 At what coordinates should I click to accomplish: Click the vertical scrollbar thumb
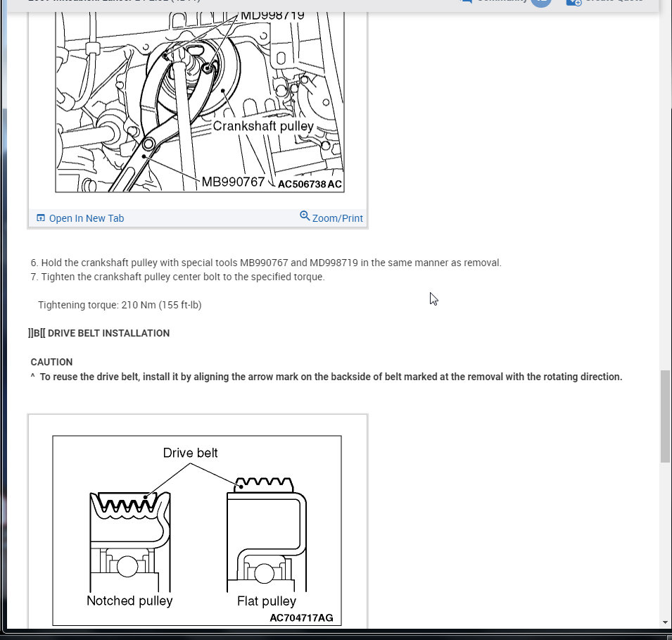point(666,416)
